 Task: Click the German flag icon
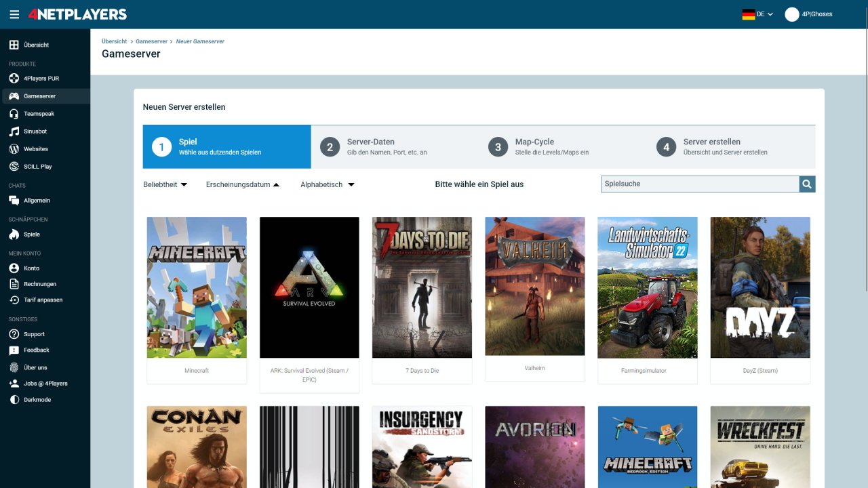tap(749, 14)
